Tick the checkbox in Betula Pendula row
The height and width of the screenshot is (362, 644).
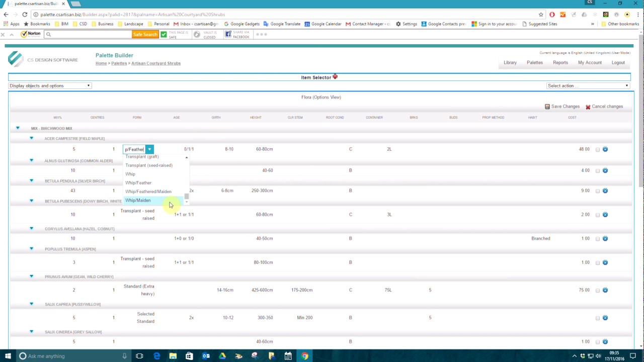(x=598, y=191)
